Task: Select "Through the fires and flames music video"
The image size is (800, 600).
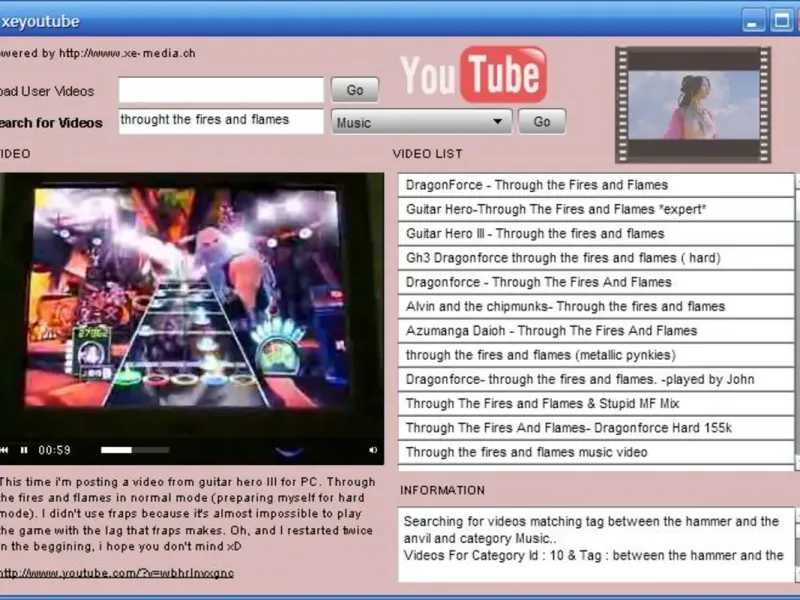Action: point(596,452)
